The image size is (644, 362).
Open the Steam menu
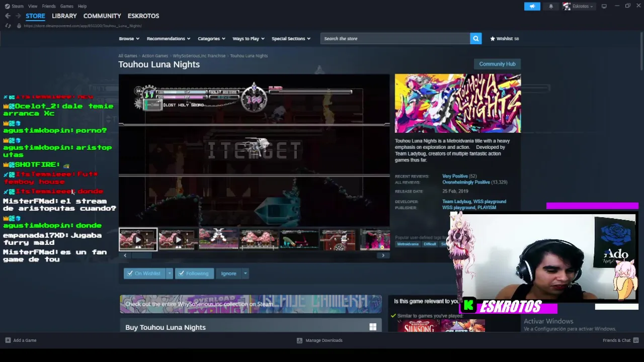(18, 7)
